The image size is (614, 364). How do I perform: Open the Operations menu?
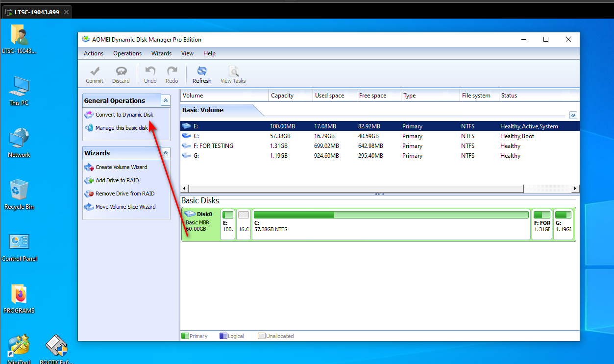(127, 53)
